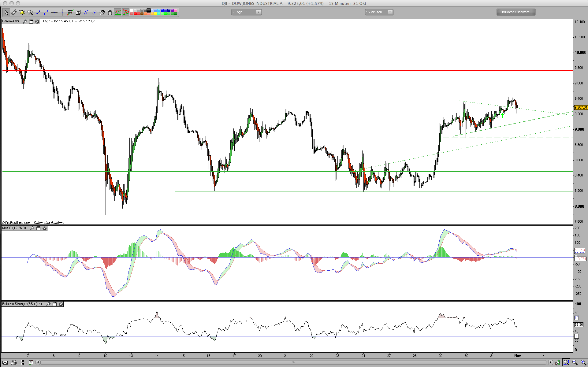588x367 pixels.
Task: Click the trash can delete-objects icon
Action: [x=110, y=12]
